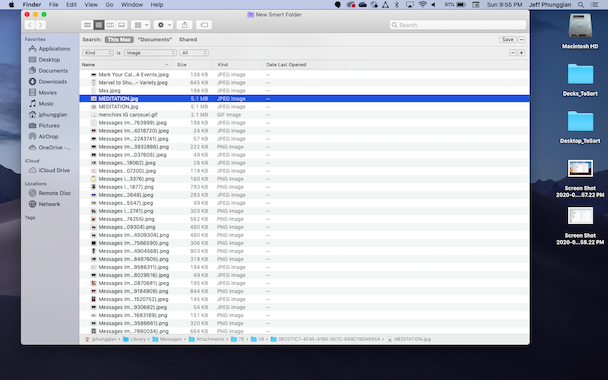The image size is (608, 380).
Task: Open the Kind criteria dropdown
Action: [98, 53]
